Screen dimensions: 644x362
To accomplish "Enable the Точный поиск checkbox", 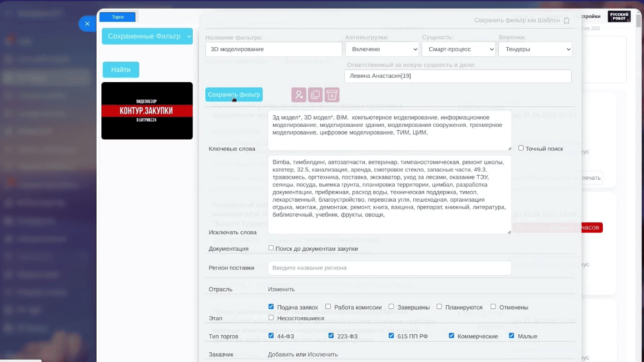I will coord(521,148).
